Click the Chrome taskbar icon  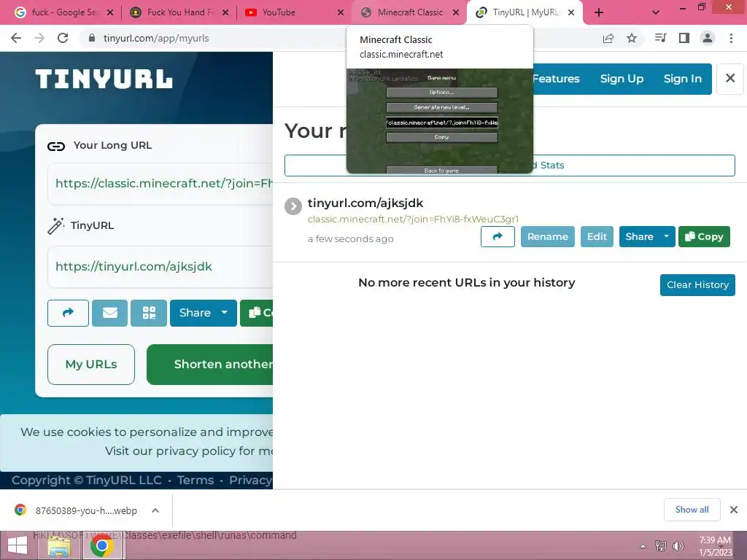coord(102,545)
